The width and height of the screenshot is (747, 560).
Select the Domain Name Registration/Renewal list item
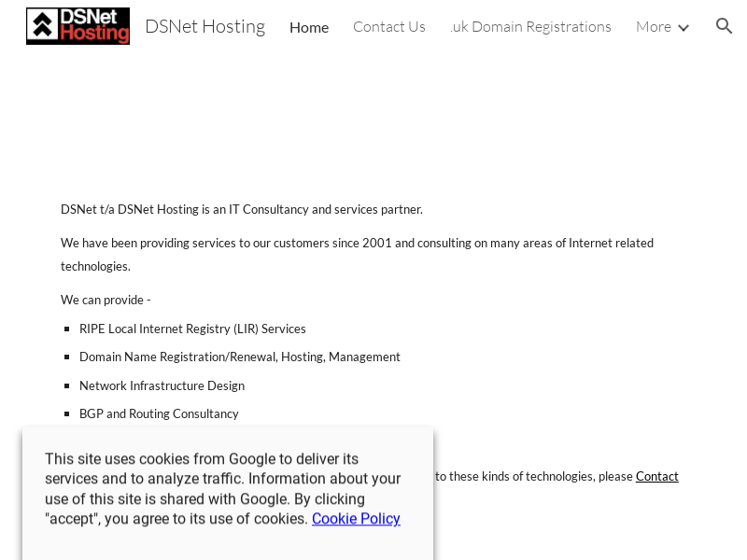tap(239, 357)
